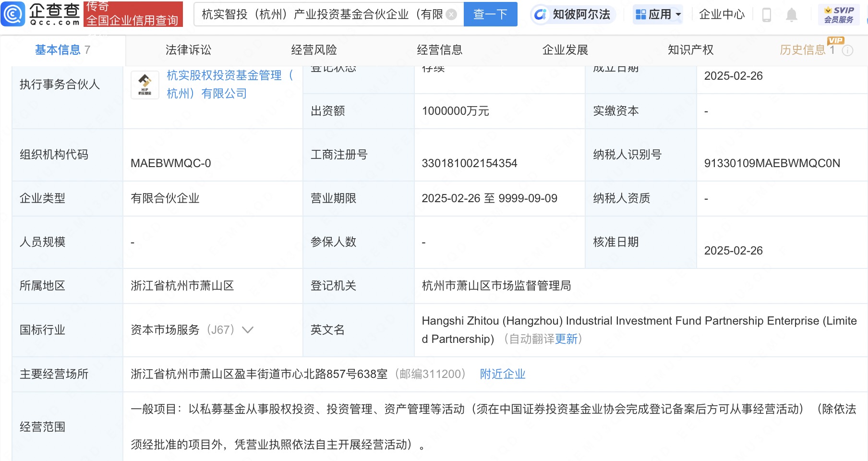The height and width of the screenshot is (461, 868).
Task: Switch to the 基本信息 tab
Action: [62, 50]
